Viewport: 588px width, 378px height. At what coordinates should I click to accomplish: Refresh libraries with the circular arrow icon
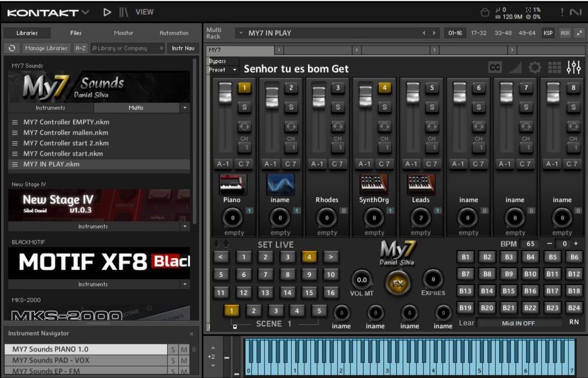click(12, 48)
